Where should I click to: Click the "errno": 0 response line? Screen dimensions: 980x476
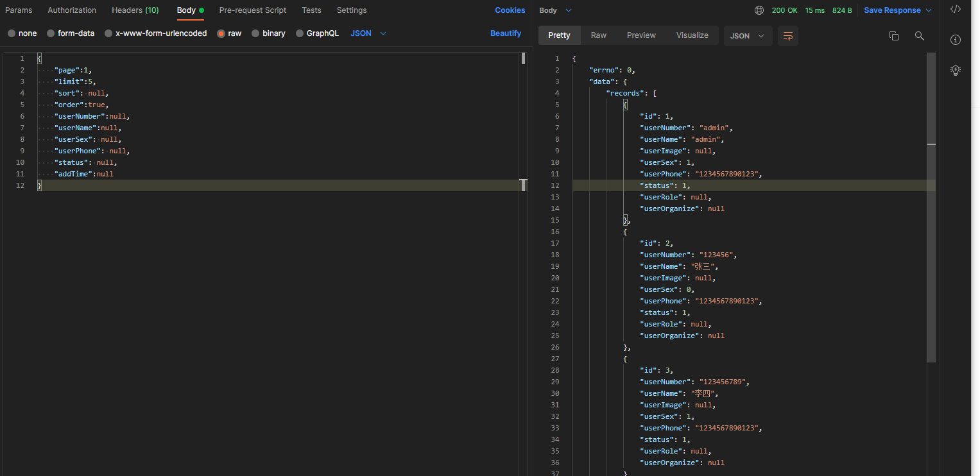612,70
